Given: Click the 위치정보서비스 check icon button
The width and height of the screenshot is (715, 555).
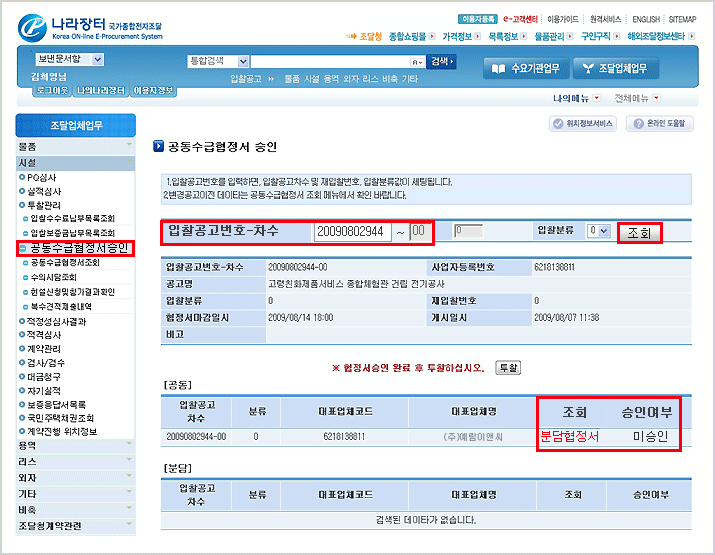Looking at the screenshot, I should pyautogui.click(x=584, y=124).
